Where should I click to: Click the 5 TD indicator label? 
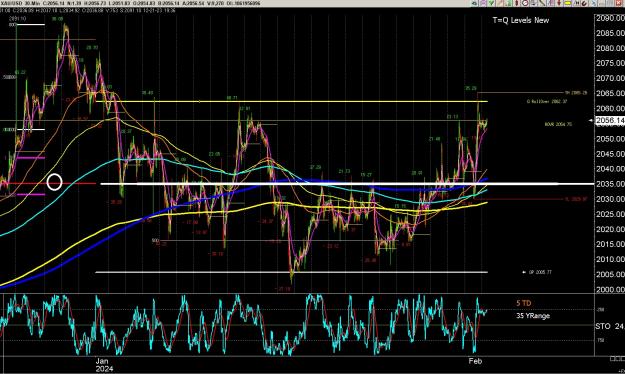[x=523, y=303]
